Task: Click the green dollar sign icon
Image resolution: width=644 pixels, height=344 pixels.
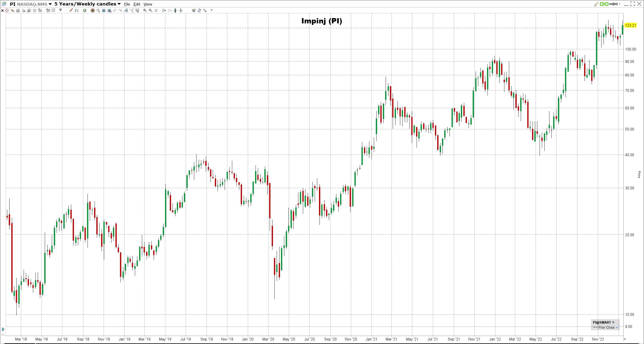Action: (x=85, y=10)
